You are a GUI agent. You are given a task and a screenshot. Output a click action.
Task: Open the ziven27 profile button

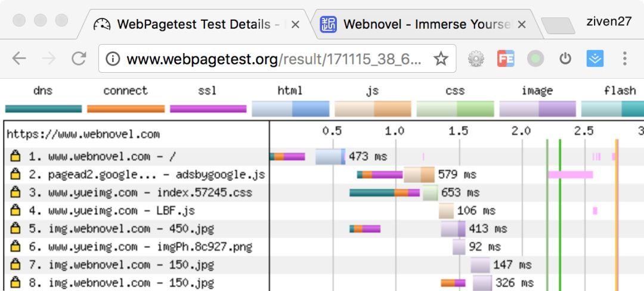pyautogui.click(x=609, y=21)
